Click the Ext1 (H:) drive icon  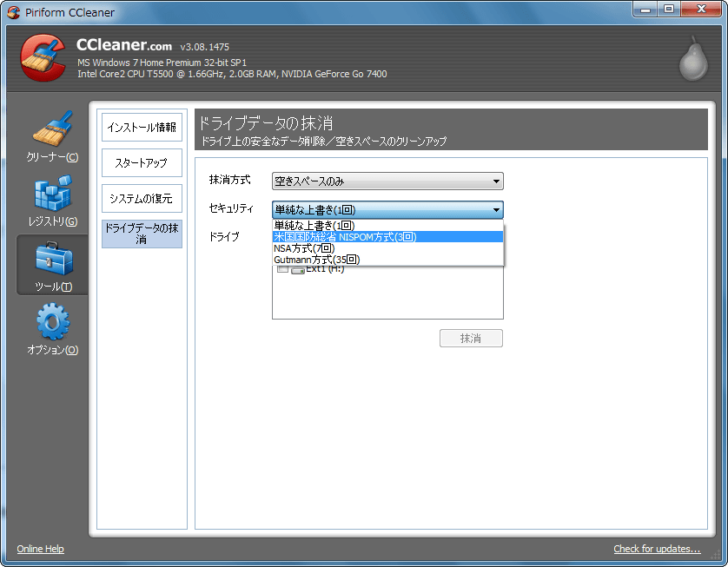[x=297, y=269]
